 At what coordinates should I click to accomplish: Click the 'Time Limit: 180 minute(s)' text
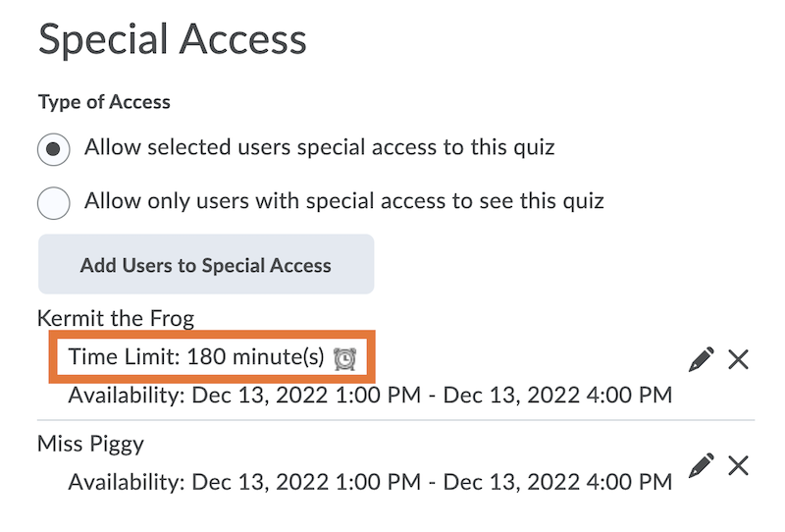coord(195,357)
